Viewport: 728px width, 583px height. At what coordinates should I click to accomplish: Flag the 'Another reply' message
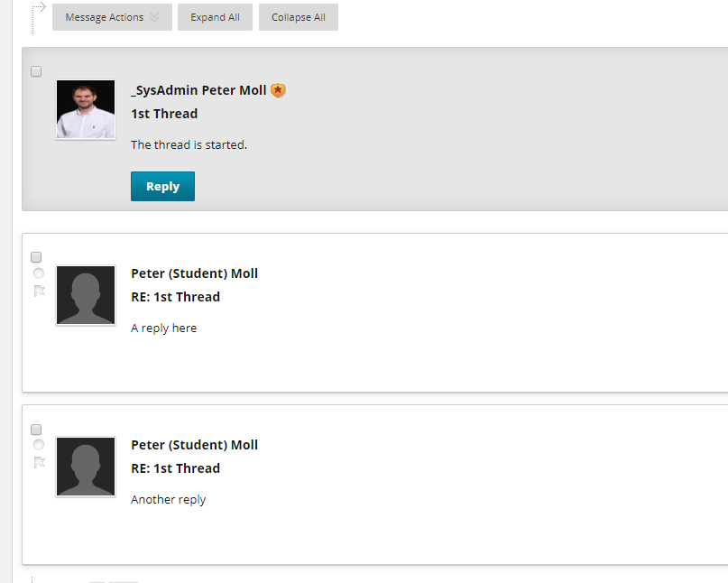tap(40, 462)
